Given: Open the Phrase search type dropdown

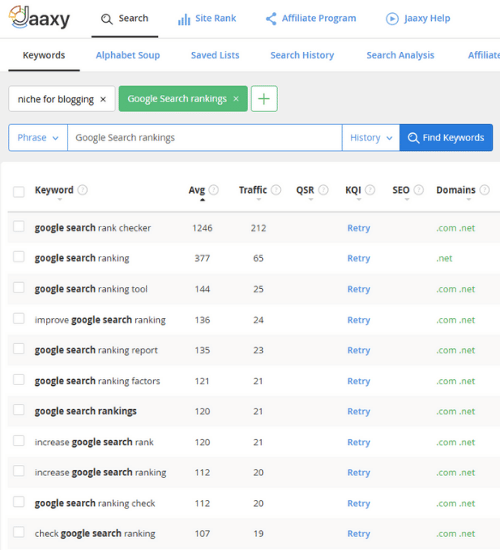Looking at the screenshot, I should [x=38, y=138].
